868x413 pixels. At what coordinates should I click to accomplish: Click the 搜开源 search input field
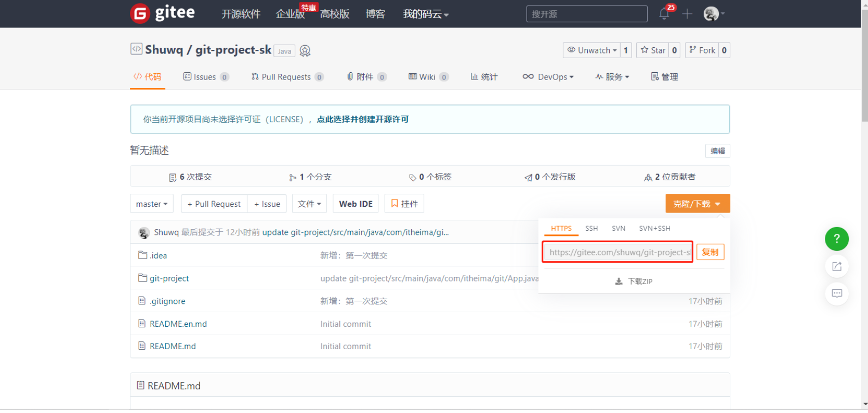coord(586,14)
